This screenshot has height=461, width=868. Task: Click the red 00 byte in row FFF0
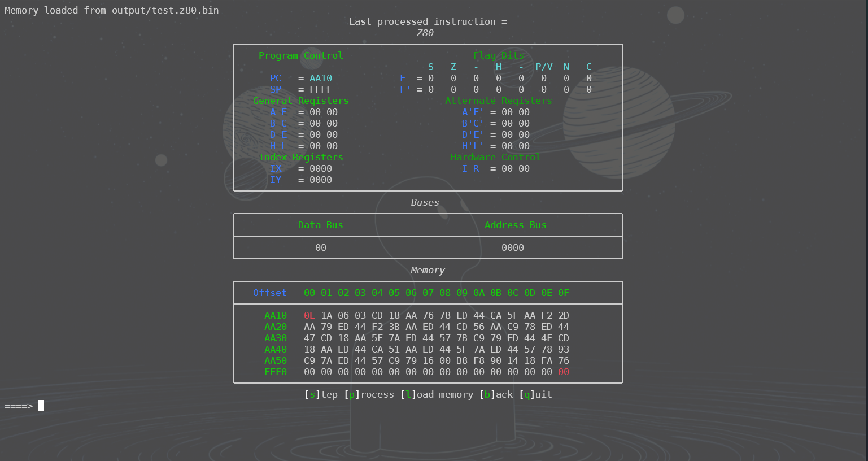(x=564, y=372)
